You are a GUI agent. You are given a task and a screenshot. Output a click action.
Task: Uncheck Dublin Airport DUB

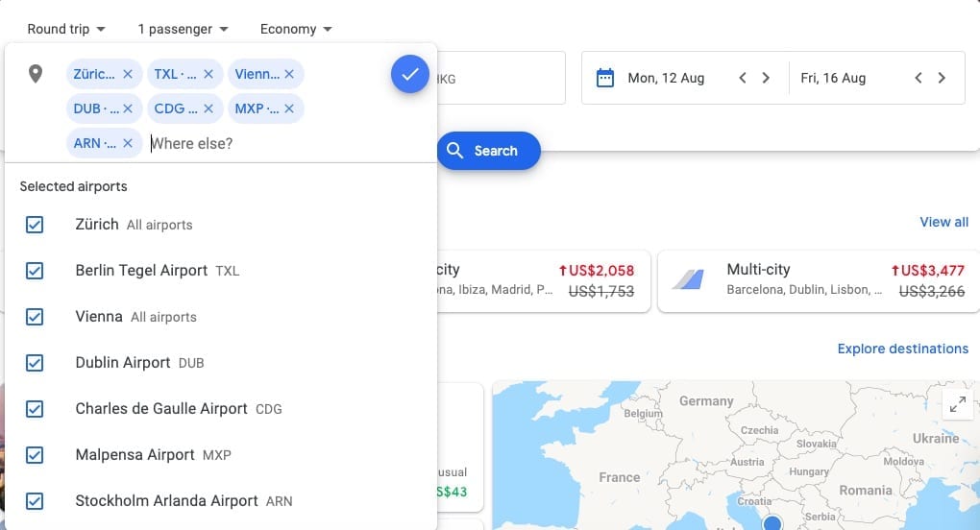click(x=35, y=363)
